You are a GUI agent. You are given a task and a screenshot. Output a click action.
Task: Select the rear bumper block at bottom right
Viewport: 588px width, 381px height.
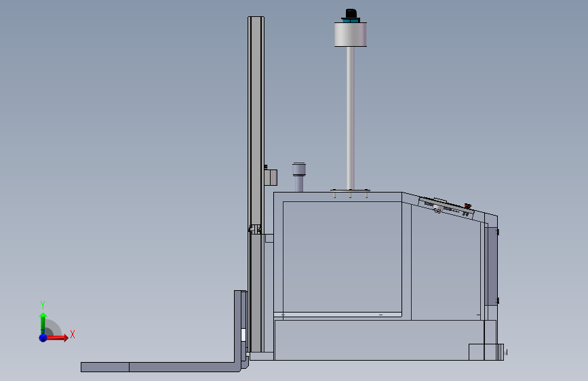[486, 352]
